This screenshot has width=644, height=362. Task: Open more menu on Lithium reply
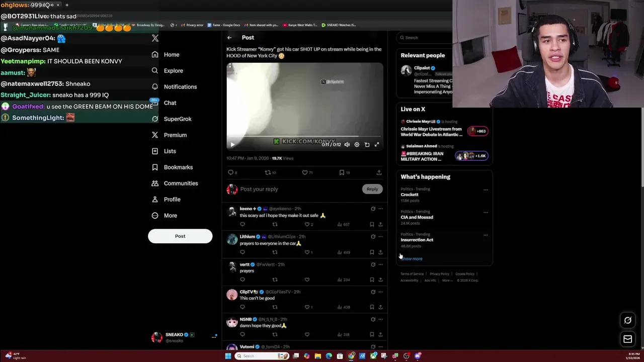(x=380, y=236)
